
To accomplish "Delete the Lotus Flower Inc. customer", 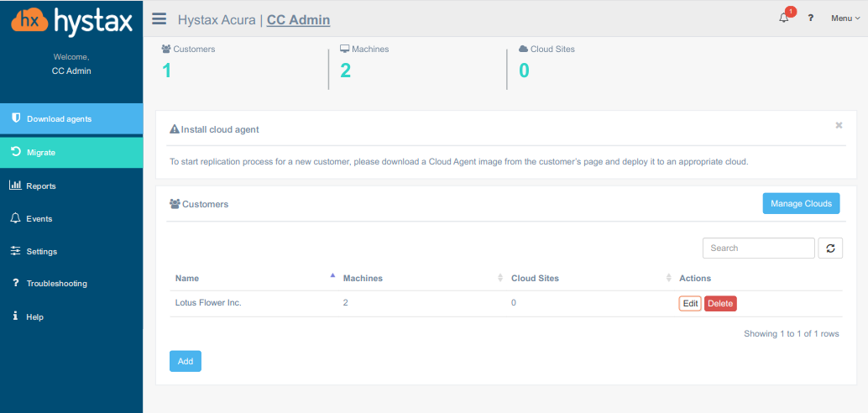I will click(x=720, y=304).
